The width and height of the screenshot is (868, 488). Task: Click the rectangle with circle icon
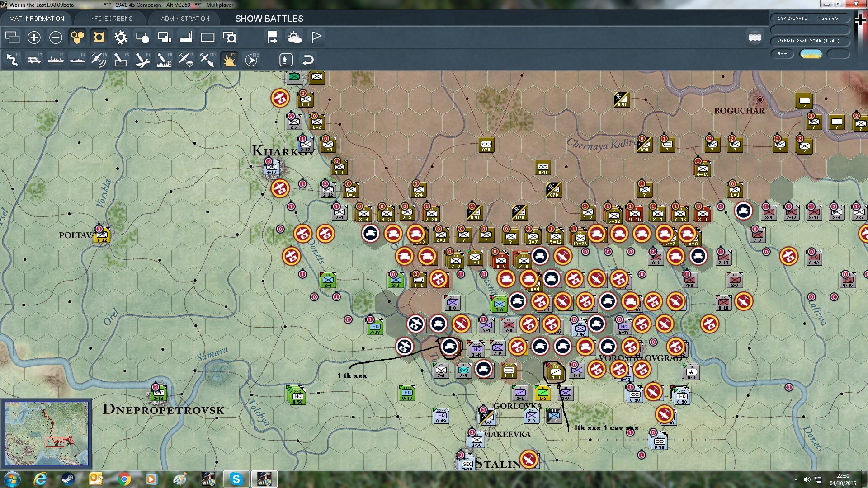coord(142,38)
